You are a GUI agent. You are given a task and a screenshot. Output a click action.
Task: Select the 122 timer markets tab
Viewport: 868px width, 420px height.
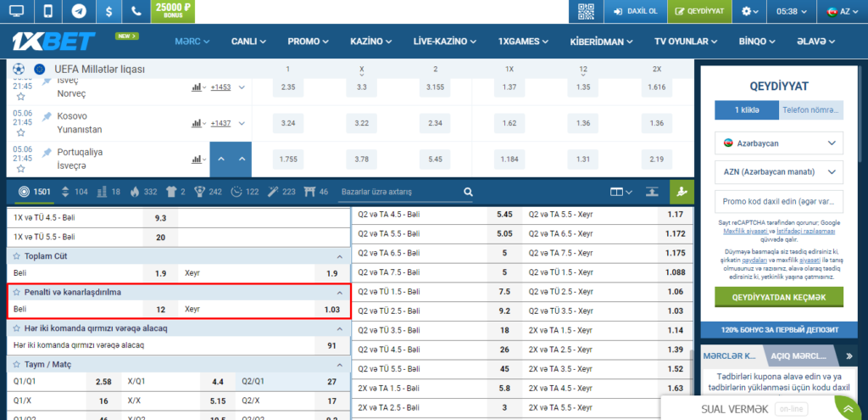(245, 192)
